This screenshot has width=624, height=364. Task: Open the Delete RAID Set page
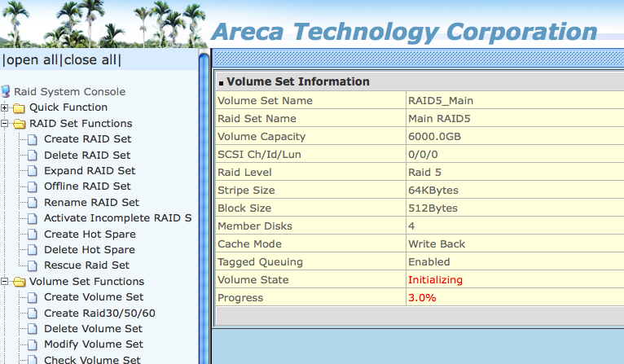(87, 156)
